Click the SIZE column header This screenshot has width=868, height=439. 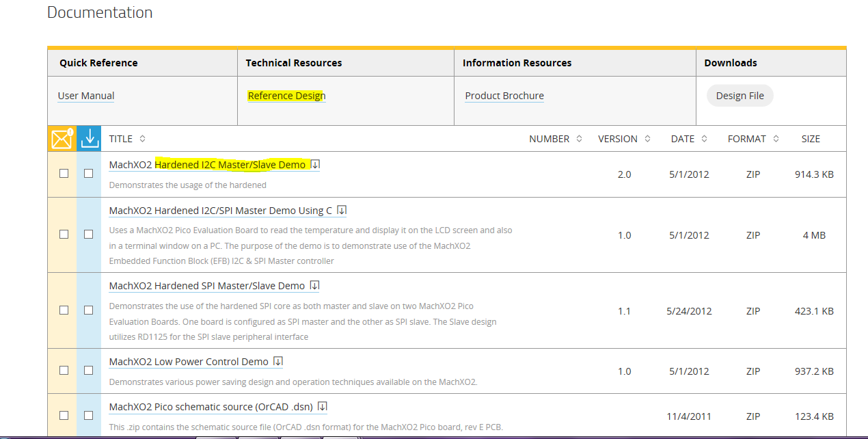point(811,139)
